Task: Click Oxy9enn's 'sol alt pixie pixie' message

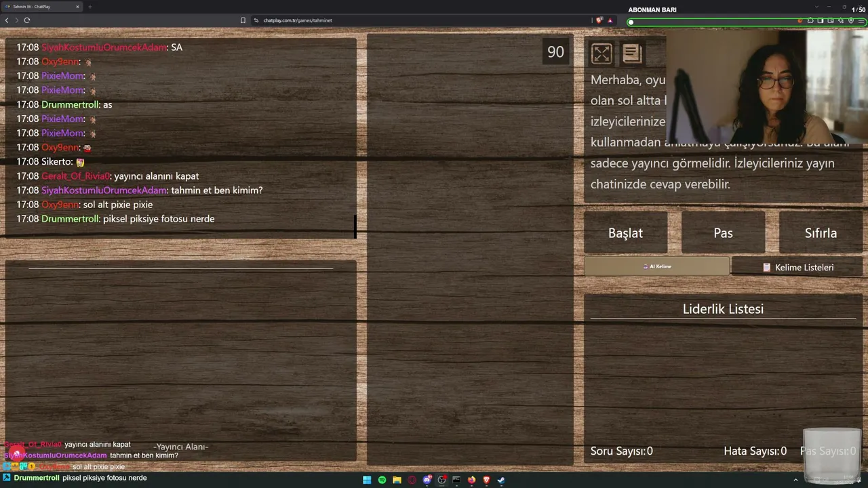Action: point(85,205)
